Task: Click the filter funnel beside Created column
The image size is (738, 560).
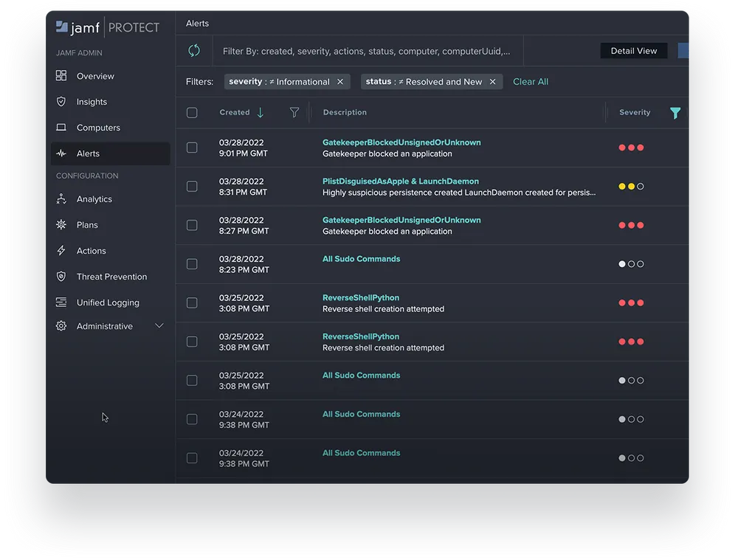Action: [x=294, y=113]
